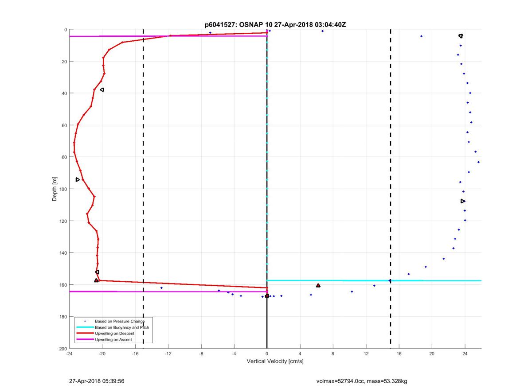This screenshot has width=532, height=392.
Task: Click the left-pointing triangle marker near 38 m depth
Action: (102, 89)
